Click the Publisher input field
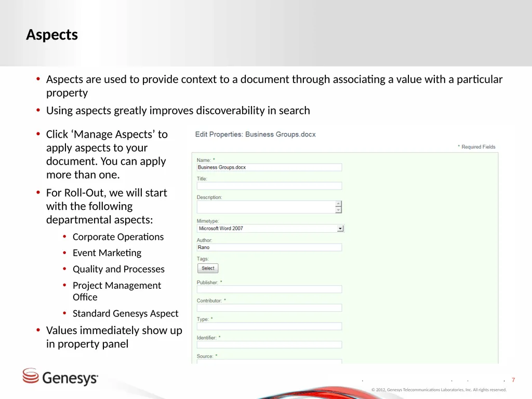The width and height of the screenshot is (532, 399). (x=270, y=289)
